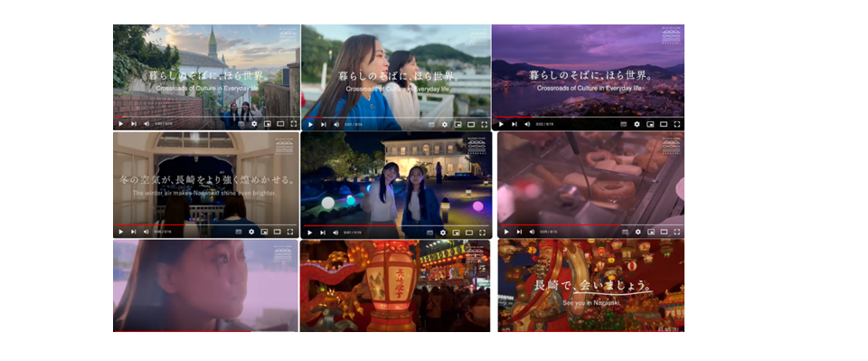Mute the two women harbor view video
Viewport: 868px width, 361px height.
[x=336, y=125]
